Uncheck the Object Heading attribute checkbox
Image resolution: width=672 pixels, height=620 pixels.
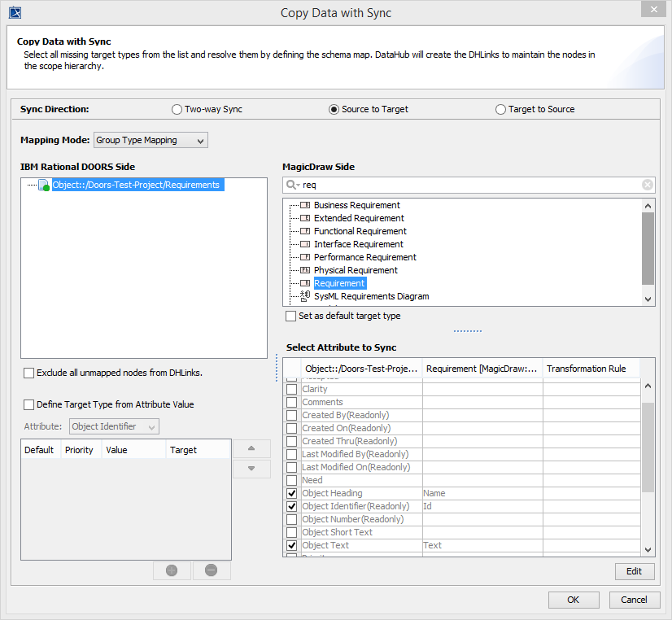291,494
